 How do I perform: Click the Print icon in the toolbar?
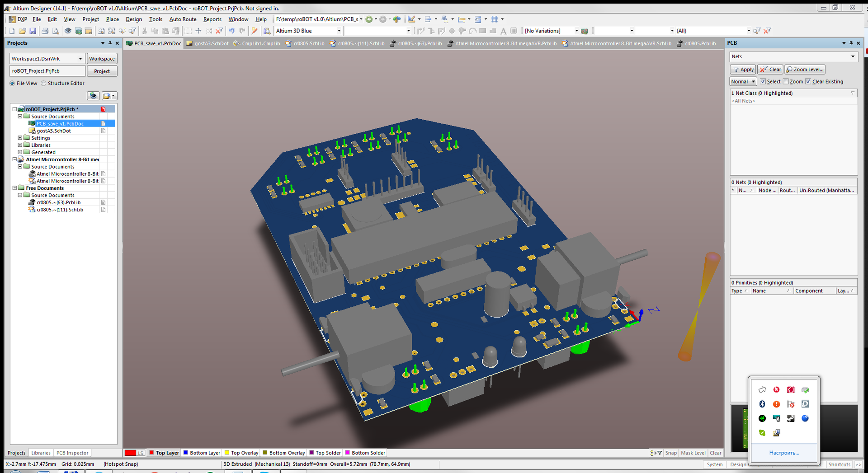click(x=45, y=31)
